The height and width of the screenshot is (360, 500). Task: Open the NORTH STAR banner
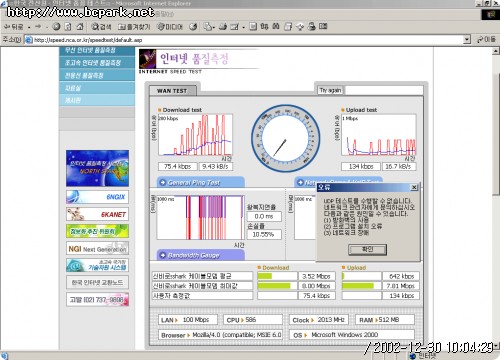(x=97, y=168)
